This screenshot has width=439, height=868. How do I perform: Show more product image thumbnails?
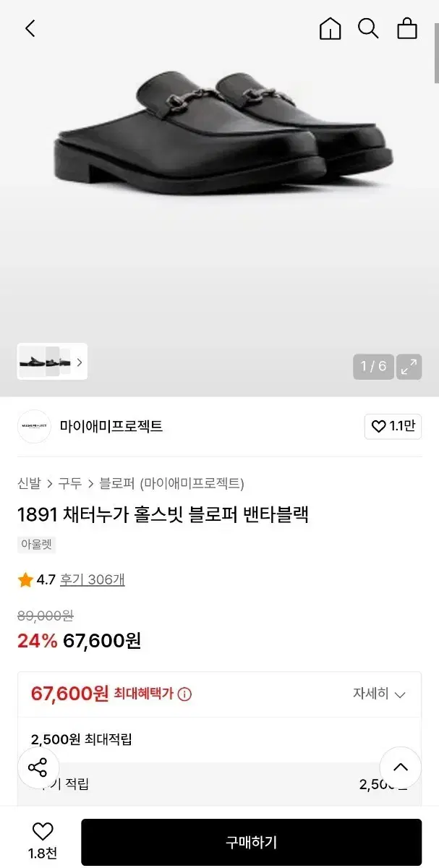click(79, 362)
